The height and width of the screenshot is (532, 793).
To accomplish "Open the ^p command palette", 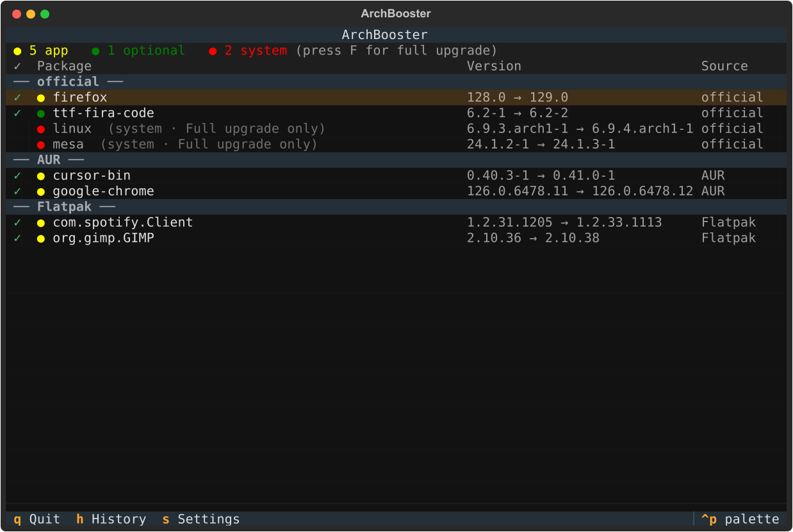I will [740, 519].
